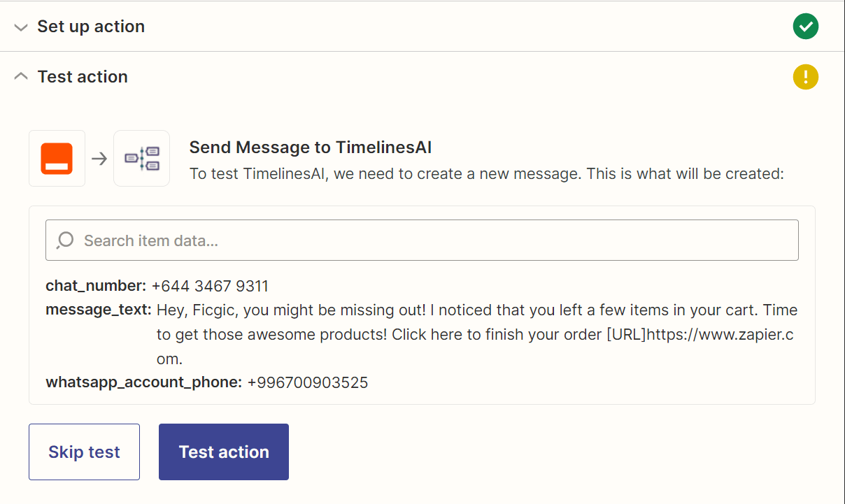The image size is (845, 504).
Task: Click the Test action section header title
Action: [83, 77]
